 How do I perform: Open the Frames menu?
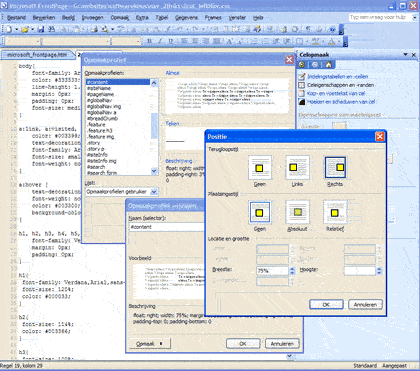[x=213, y=18]
